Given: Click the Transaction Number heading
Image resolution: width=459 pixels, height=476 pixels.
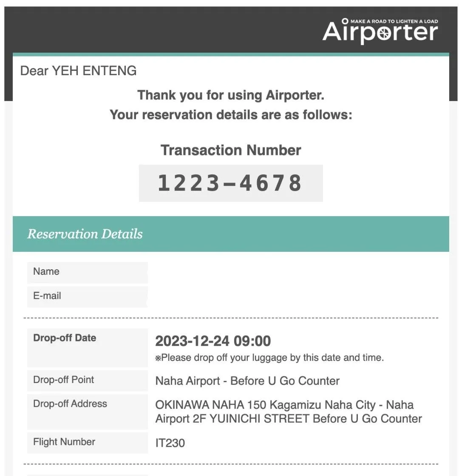Looking at the screenshot, I should click(231, 150).
